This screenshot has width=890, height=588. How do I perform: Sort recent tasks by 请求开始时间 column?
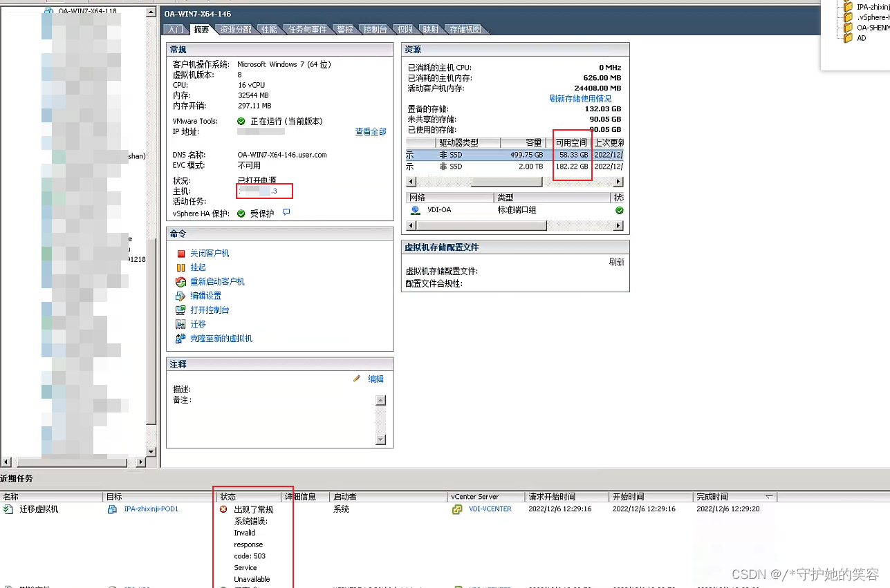(568, 497)
